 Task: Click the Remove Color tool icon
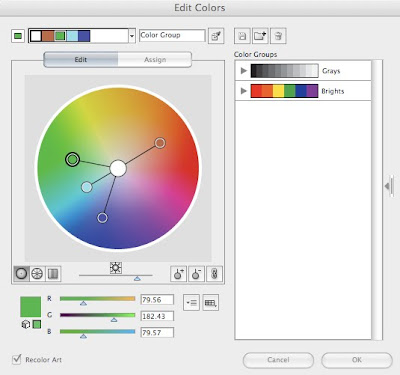pos(196,274)
